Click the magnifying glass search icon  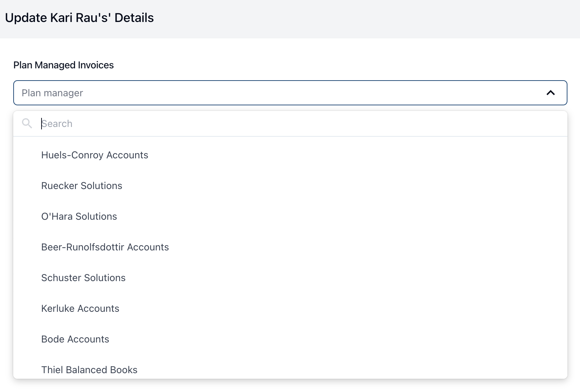[x=27, y=123]
